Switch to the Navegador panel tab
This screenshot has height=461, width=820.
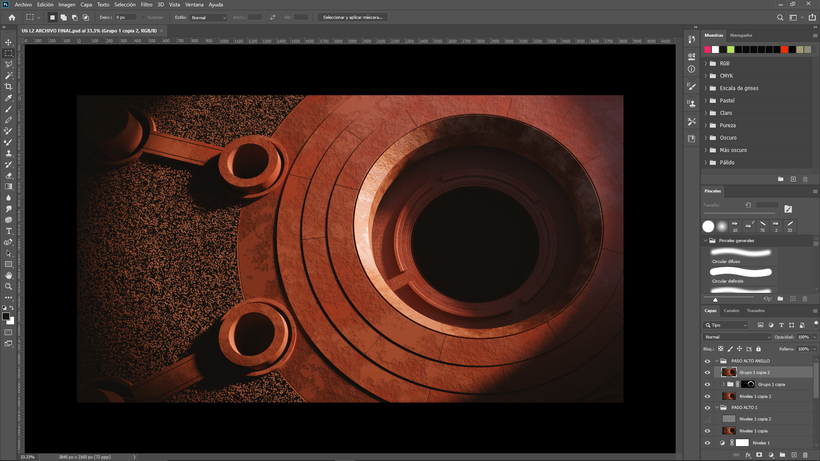741,35
